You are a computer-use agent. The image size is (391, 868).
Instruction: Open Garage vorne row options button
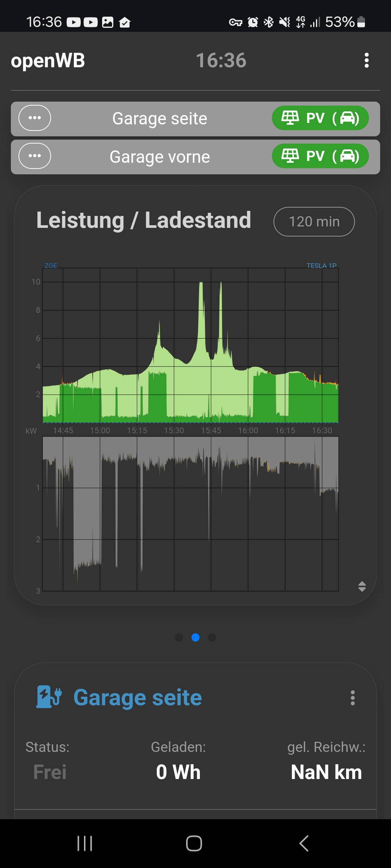click(35, 156)
